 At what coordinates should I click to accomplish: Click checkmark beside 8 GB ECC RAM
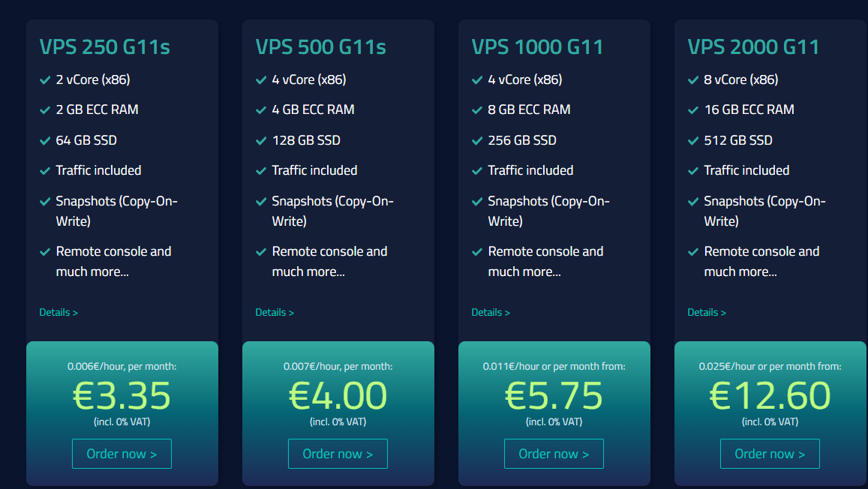(x=477, y=110)
